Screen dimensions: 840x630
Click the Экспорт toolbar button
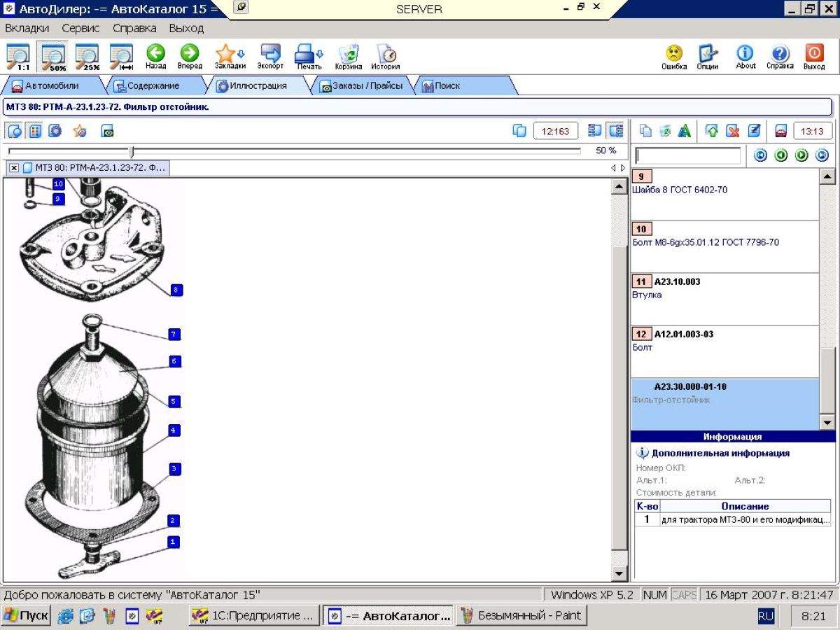270,57
